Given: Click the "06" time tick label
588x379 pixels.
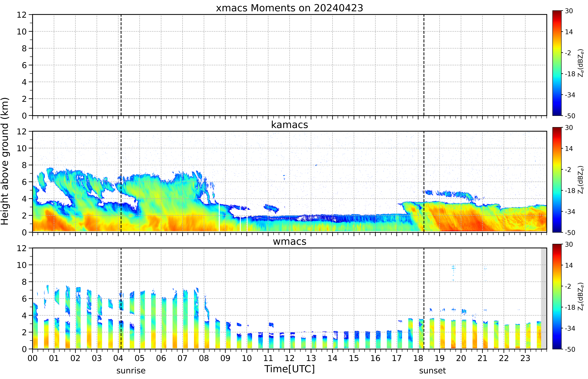Looking at the screenshot, I should tap(161, 358).
